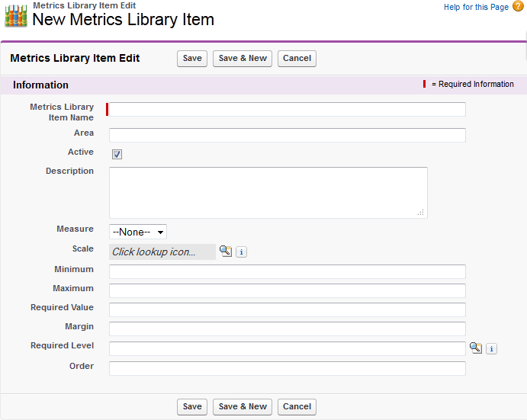Viewport: 527px width, 420px height.
Task: Click the Required Value input field
Action: tap(288, 309)
